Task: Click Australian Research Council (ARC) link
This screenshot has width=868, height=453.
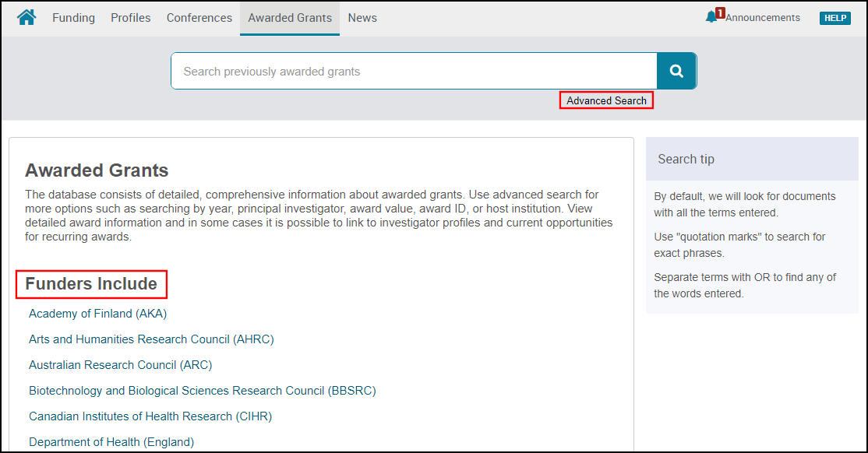Action: pyautogui.click(x=120, y=365)
